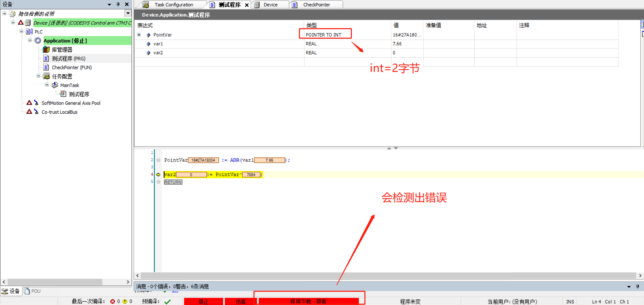The width and height of the screenshot is (644, 305).
Task: Select SoftMotion General Axis Pool node
Action: [x=71, y=103]
